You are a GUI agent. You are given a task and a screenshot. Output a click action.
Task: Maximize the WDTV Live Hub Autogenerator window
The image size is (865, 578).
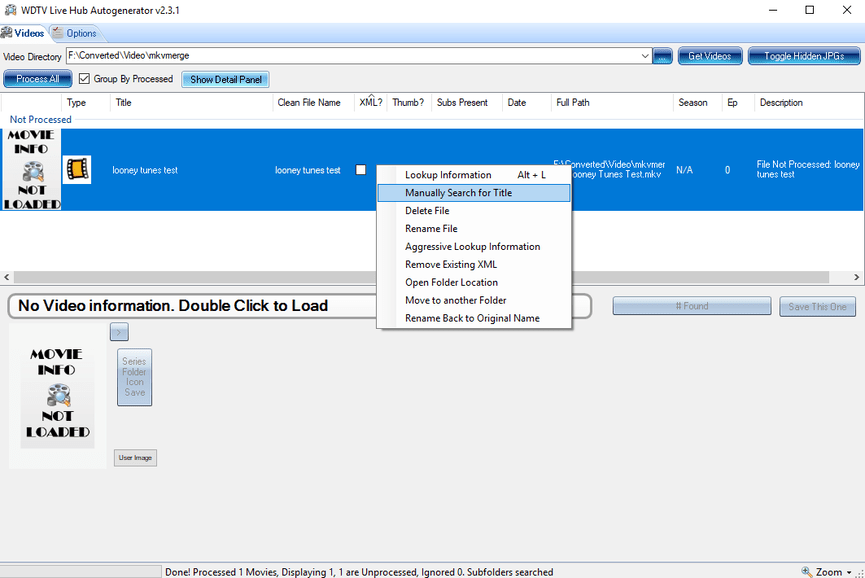coord(809,10)
